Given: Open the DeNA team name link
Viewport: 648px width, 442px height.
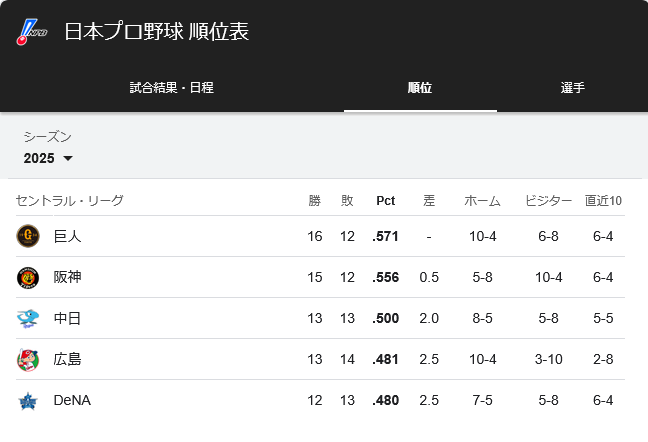Looking at the screenshot, I should point(72,400).
